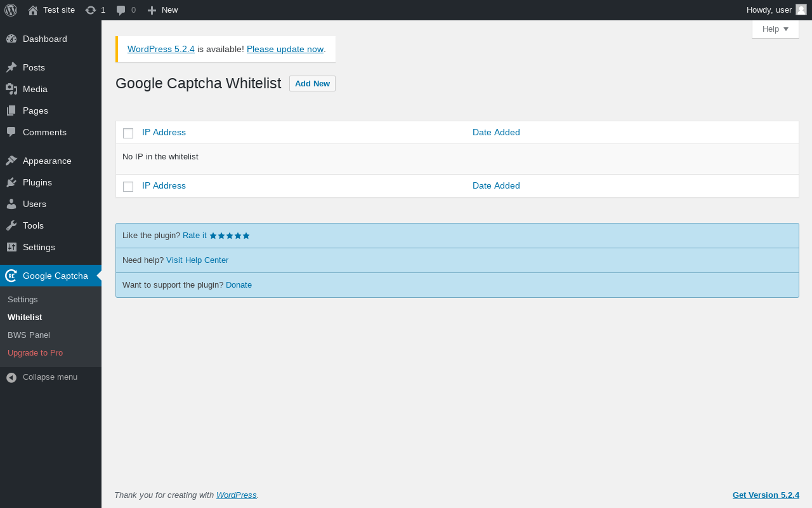Open the Plugins menu label
Viewport: 812px width, 508px height.
(37, 182)
